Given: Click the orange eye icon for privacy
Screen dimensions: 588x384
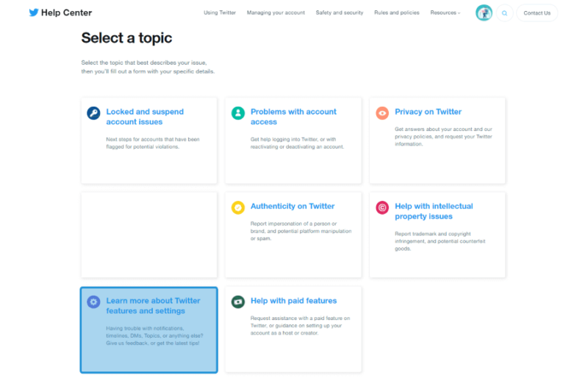Looking at the screenshot, I should pyautogui.click(x=382, y=113).
